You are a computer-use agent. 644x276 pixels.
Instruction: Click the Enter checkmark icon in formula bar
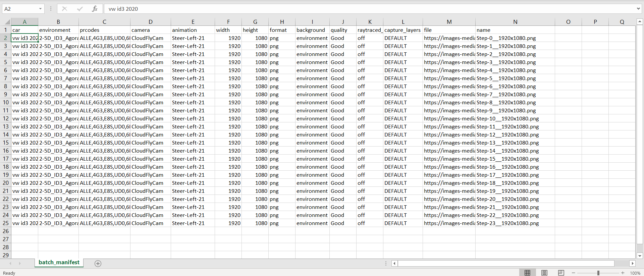79,9
